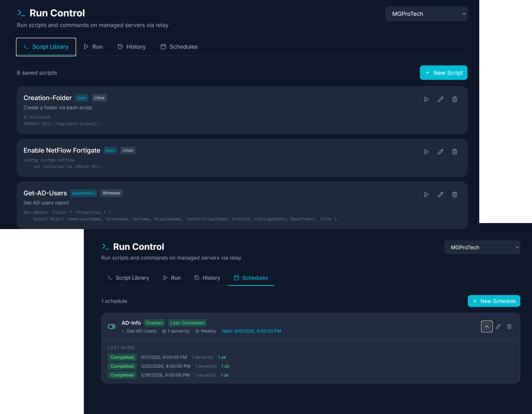Screen dimensions: 532x414
Task: Click the Next: 6/8/2026, 4:00:00 PM text
Action: (251, 331)
